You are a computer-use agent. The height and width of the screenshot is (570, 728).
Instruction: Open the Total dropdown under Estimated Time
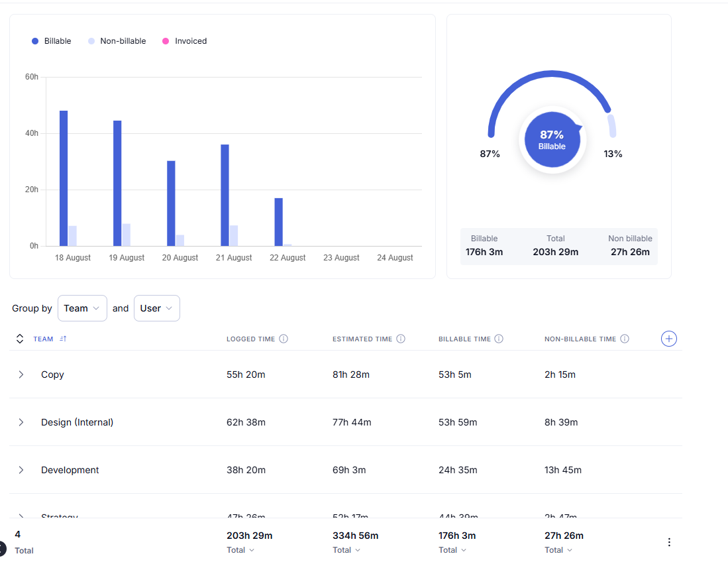(x=347, y=550)
